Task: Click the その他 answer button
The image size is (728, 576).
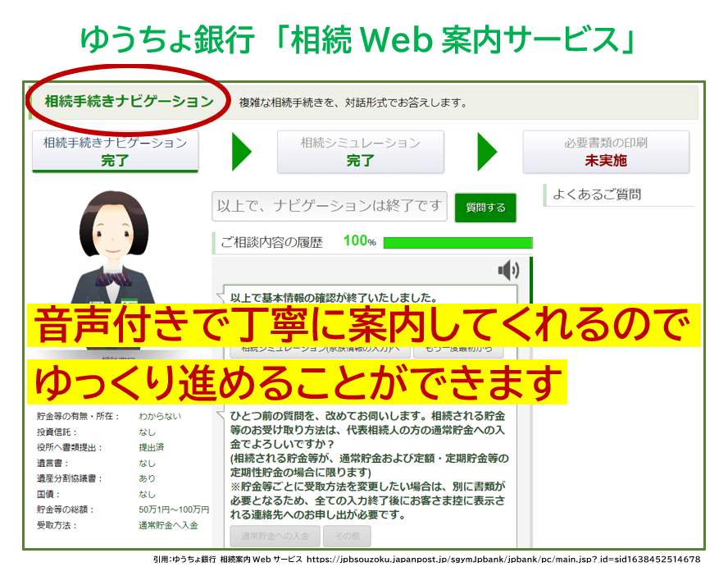Action: pyautogui.click(x=348, y=536)
